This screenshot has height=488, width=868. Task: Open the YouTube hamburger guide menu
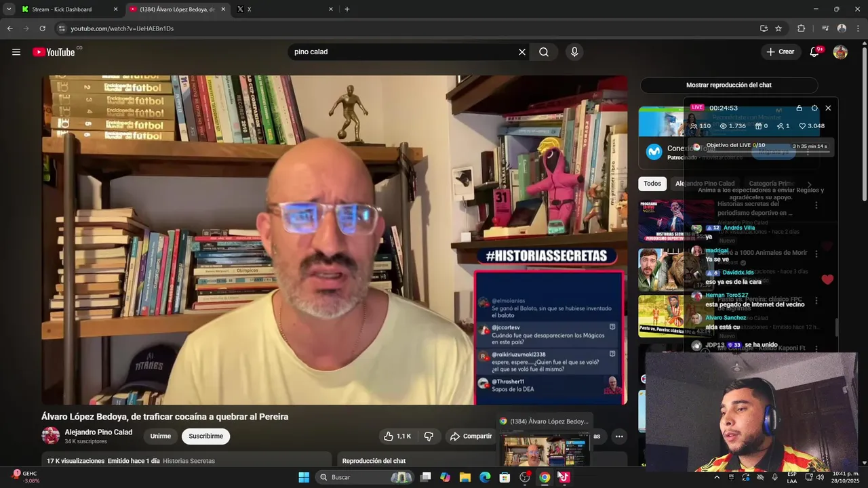pos(16,52)
